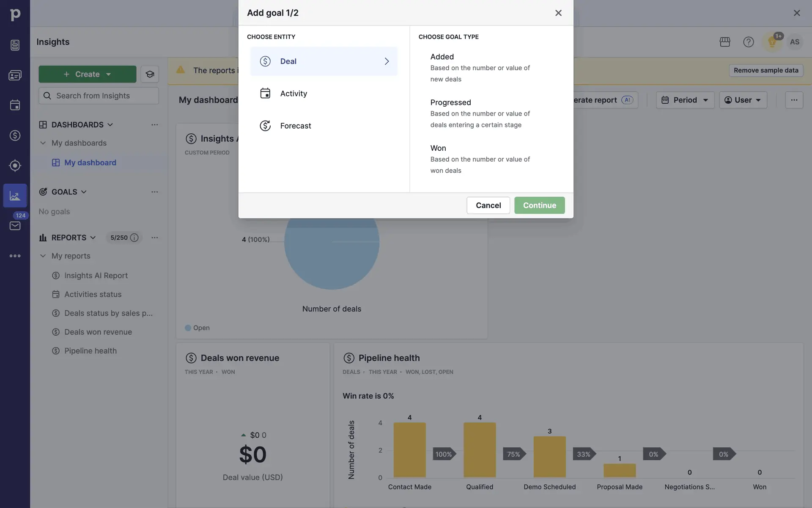
Task: Cancel the Add goal dialog
Action: (488, 205)
